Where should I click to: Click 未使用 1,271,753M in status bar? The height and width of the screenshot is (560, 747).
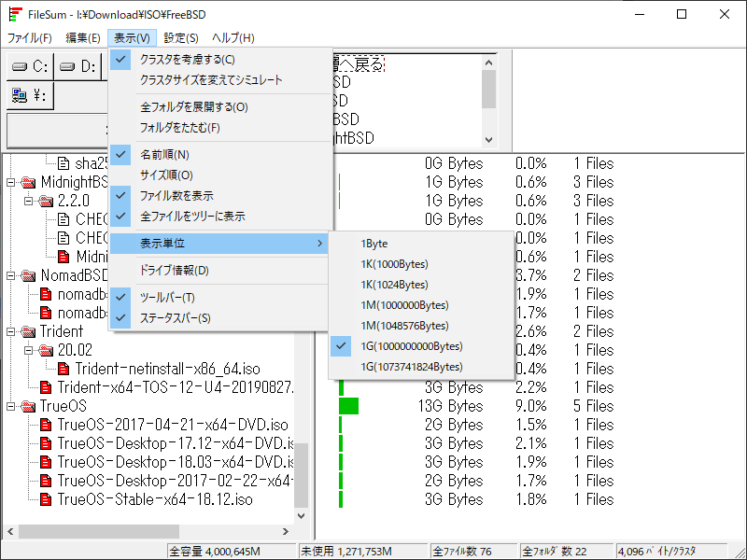[x=362, y=552]
